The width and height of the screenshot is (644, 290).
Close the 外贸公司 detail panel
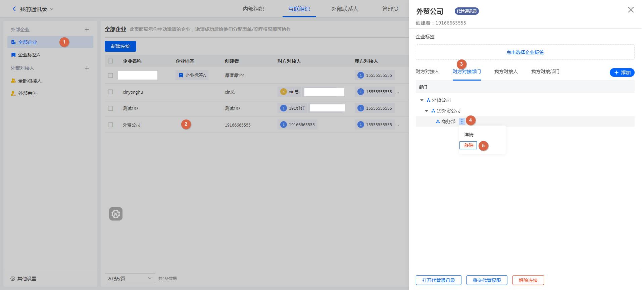tap(631, 10)
